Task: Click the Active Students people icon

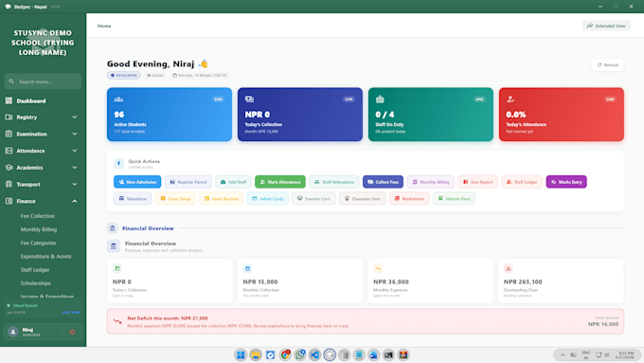Action: [118, 100]
